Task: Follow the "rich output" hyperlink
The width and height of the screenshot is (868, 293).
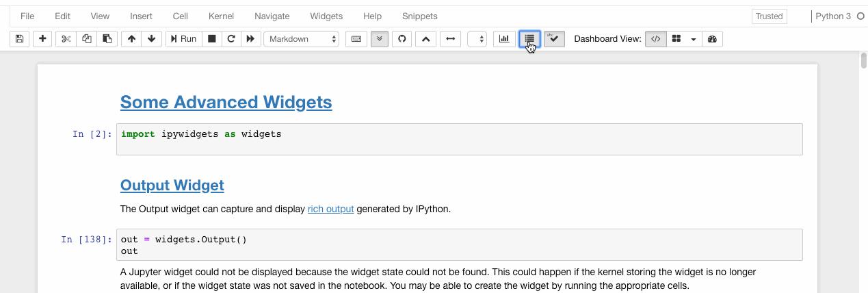Action: coord(330,209)
